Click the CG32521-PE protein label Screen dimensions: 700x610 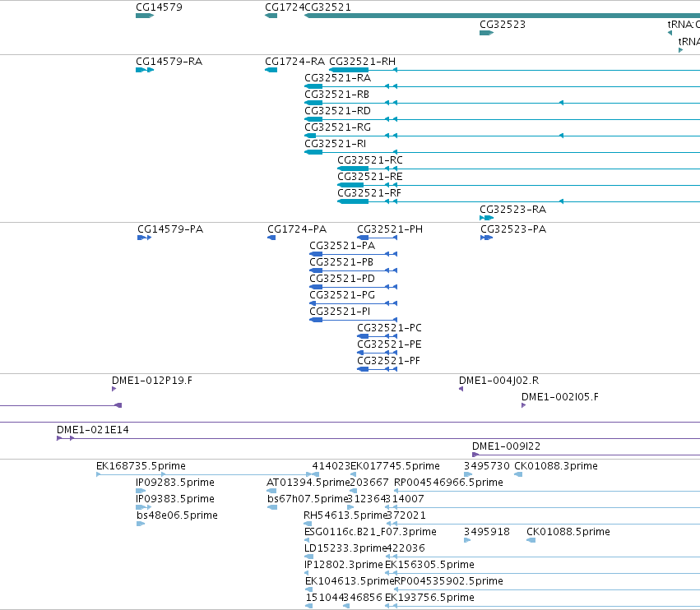coord(389,344)
